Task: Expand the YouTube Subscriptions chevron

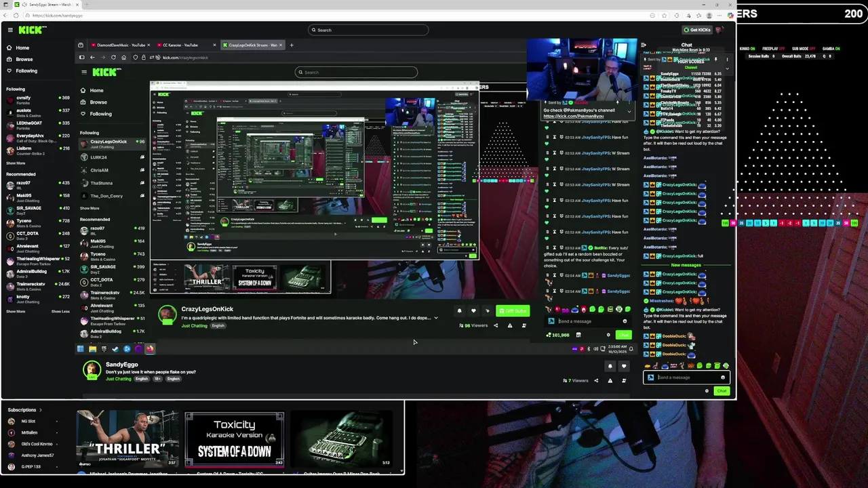Action: tap(40, 410)
